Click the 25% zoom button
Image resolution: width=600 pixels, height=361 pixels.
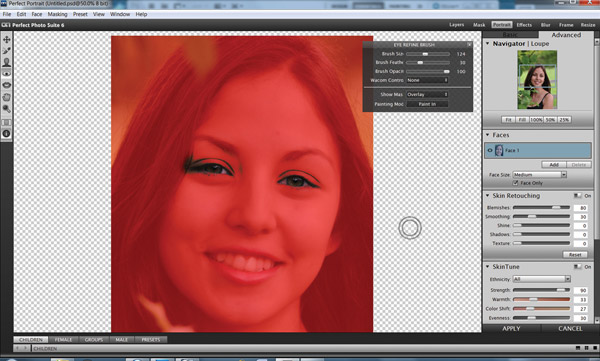(564, 120)
